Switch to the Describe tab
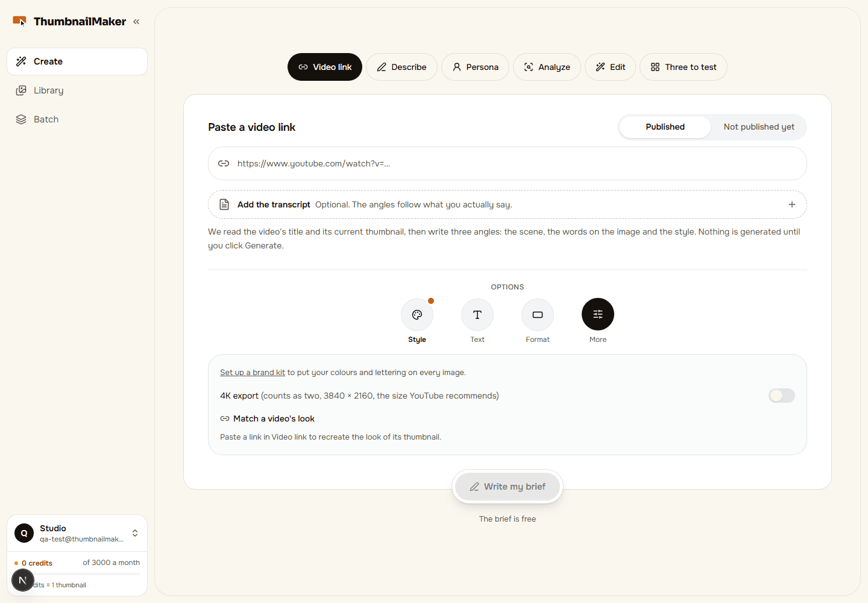 click(401, 67)
